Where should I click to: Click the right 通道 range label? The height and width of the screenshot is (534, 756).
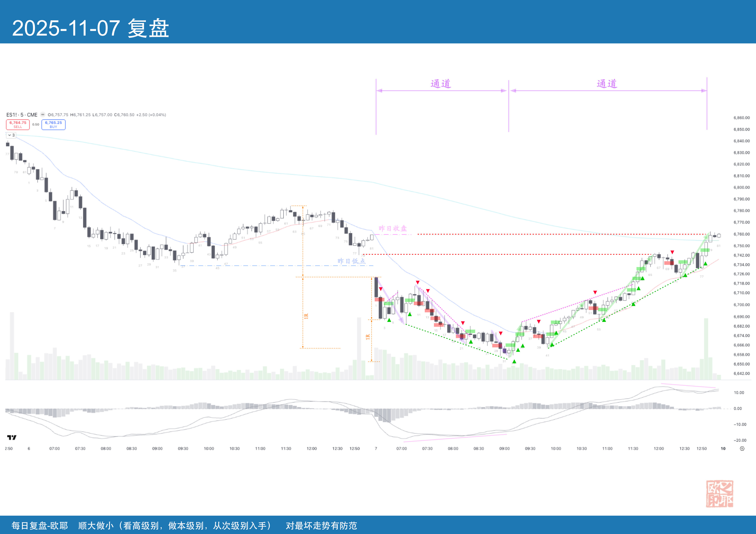[x=607, y=84]
